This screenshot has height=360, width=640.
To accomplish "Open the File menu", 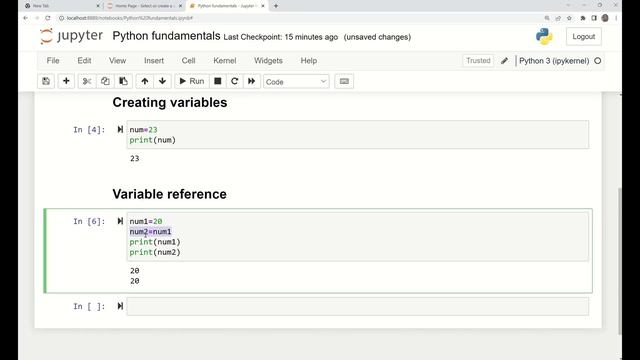I will [53, 60].
